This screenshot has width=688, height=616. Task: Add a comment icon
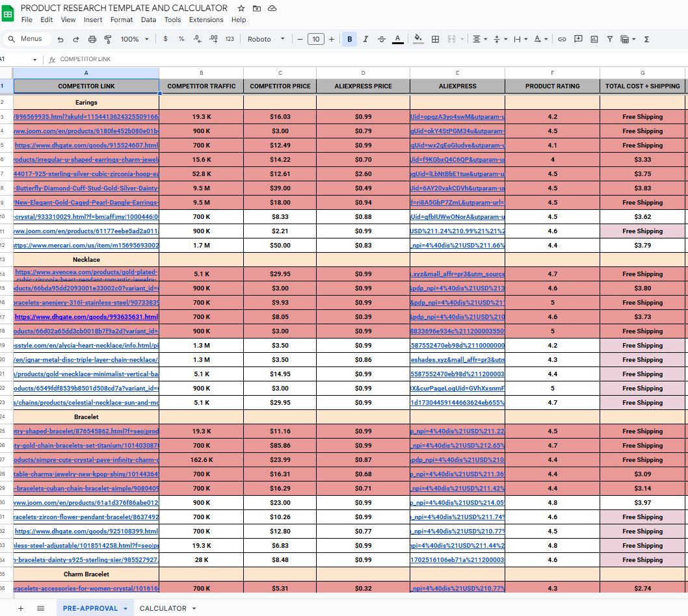578,39
